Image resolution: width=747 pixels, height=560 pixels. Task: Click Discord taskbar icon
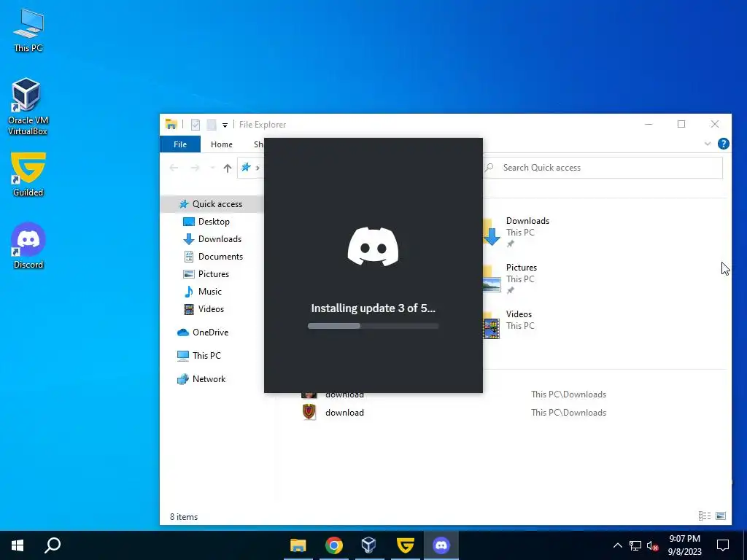click(x=441, y=545)
